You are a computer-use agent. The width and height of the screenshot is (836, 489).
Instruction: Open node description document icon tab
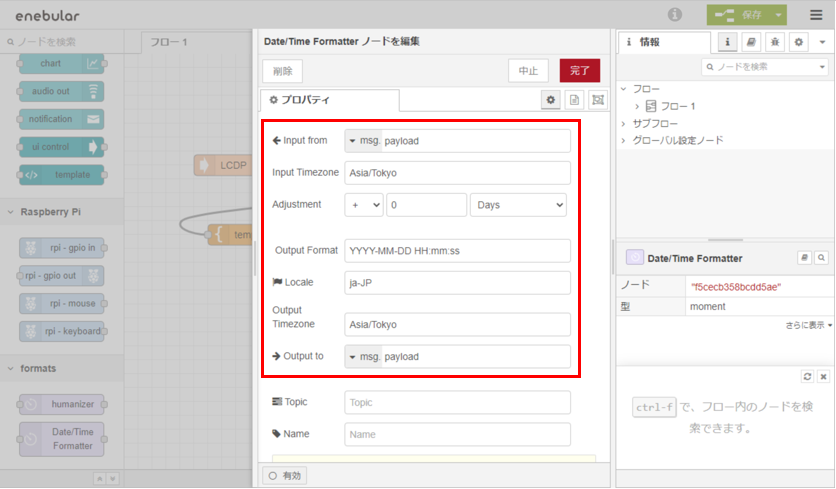(574, 100)
